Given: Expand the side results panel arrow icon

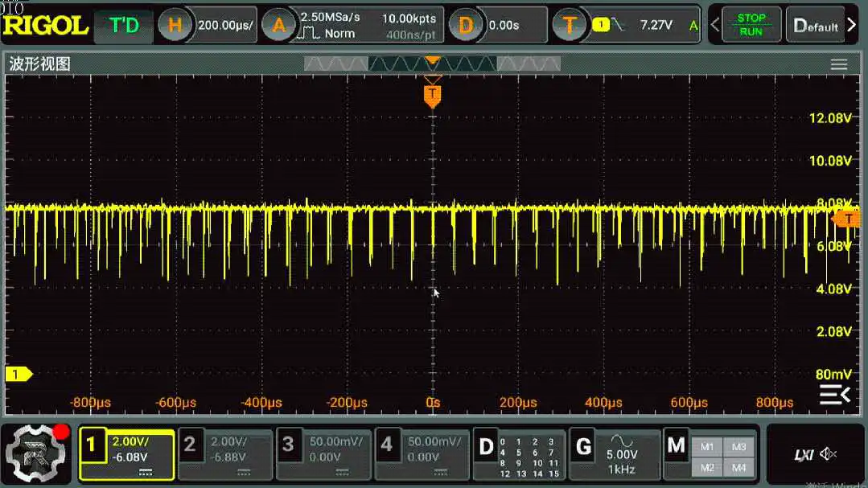Looking at the screenshot, I should click(x=834, y=395).
